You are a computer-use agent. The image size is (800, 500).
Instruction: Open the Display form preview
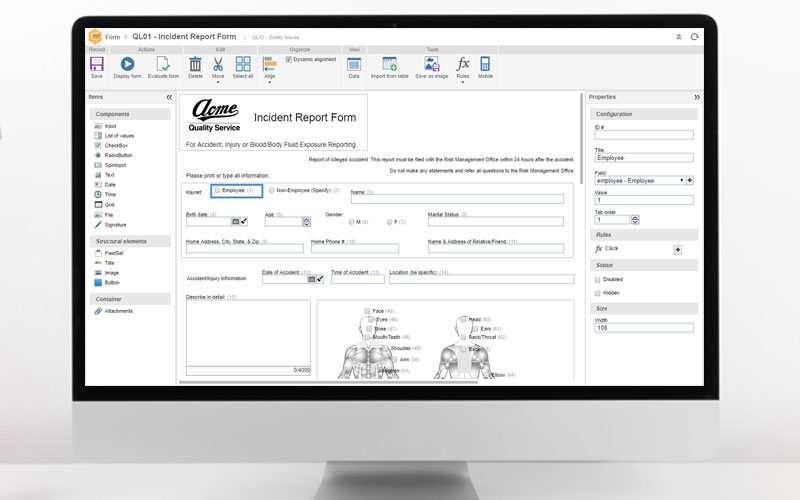coord(127,64)
